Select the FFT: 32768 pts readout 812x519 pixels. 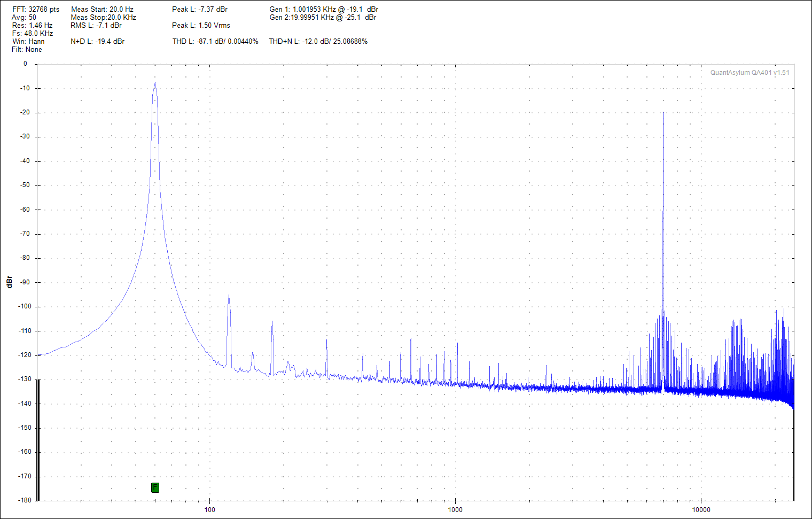(x=36, y=10)
